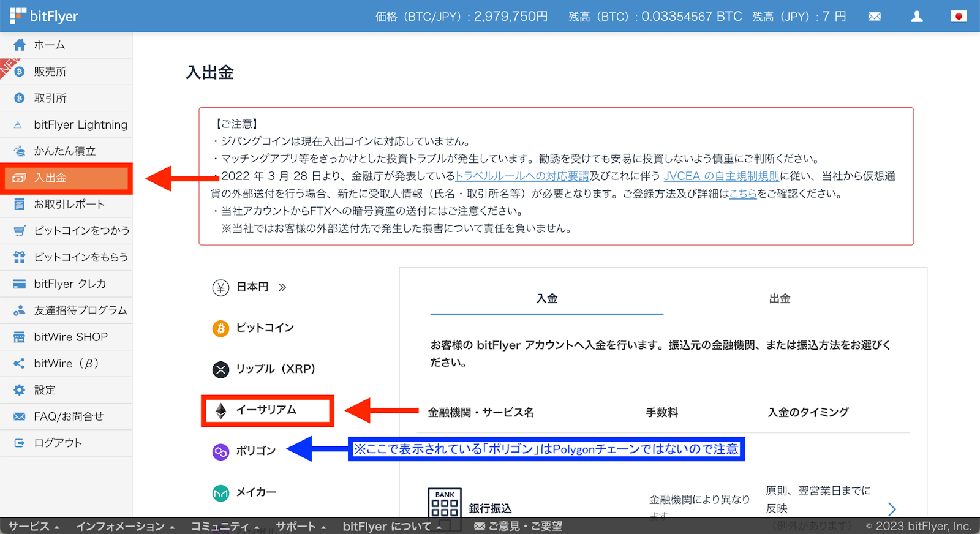Select リップル (XRP) in currency list

(276, 369)
